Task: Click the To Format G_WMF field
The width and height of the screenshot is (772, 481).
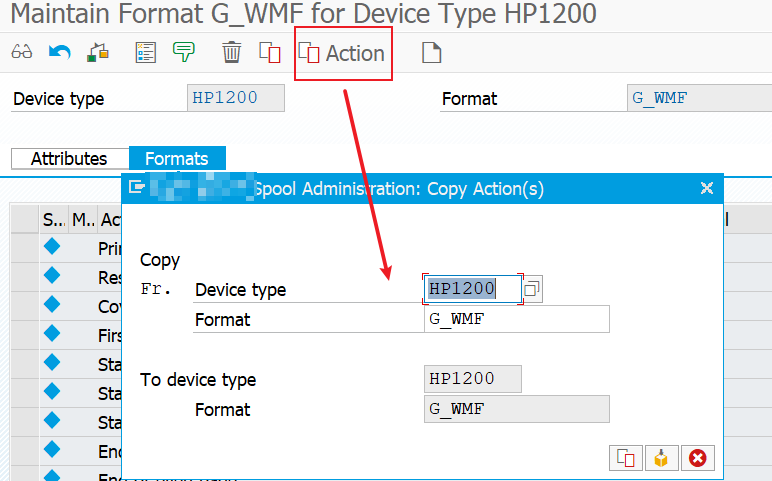Action: pyautogui.click(x=516, y=409)
